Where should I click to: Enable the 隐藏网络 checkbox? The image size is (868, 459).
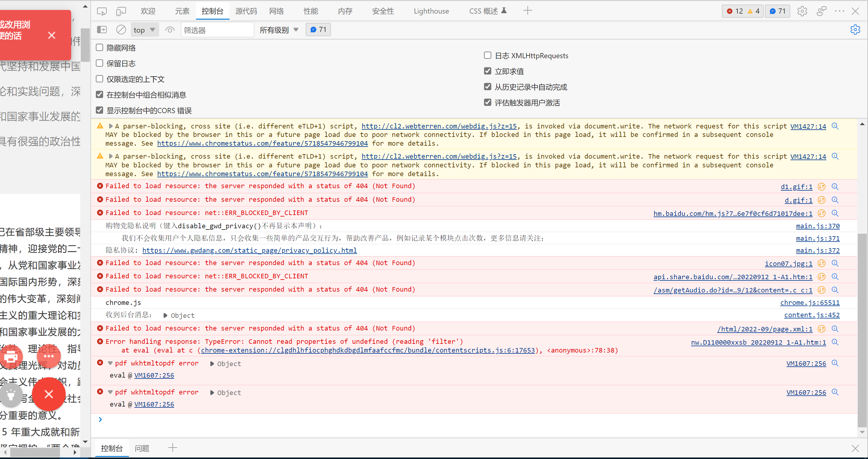[x=99, y=47]
